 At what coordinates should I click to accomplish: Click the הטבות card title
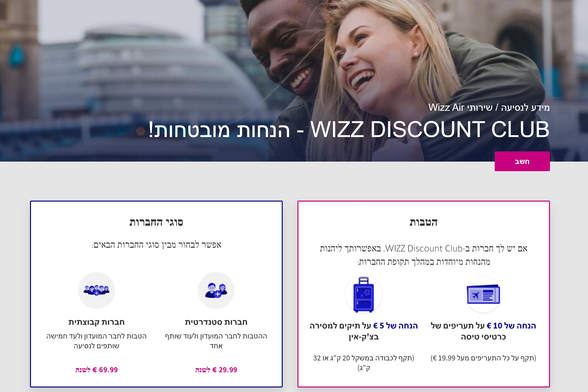pos(424,222)
